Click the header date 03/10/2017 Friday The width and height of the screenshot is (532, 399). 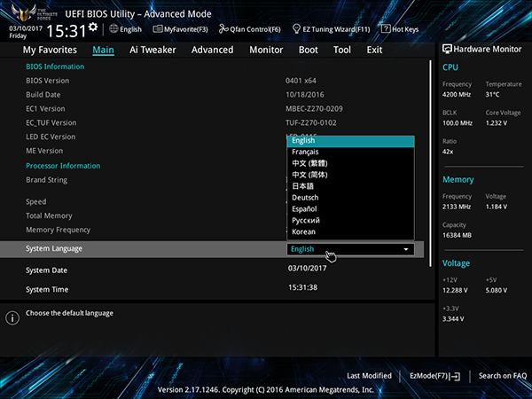coord(26,32)
